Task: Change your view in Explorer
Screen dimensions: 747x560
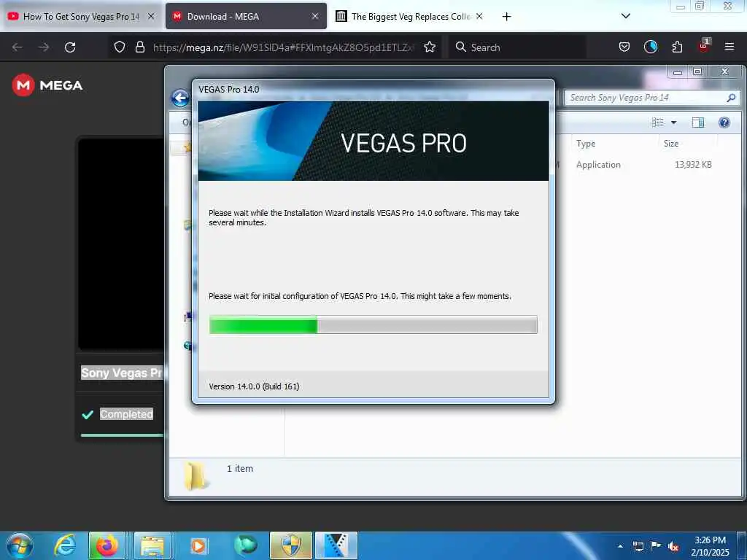Action: click(x=658, y=122)
